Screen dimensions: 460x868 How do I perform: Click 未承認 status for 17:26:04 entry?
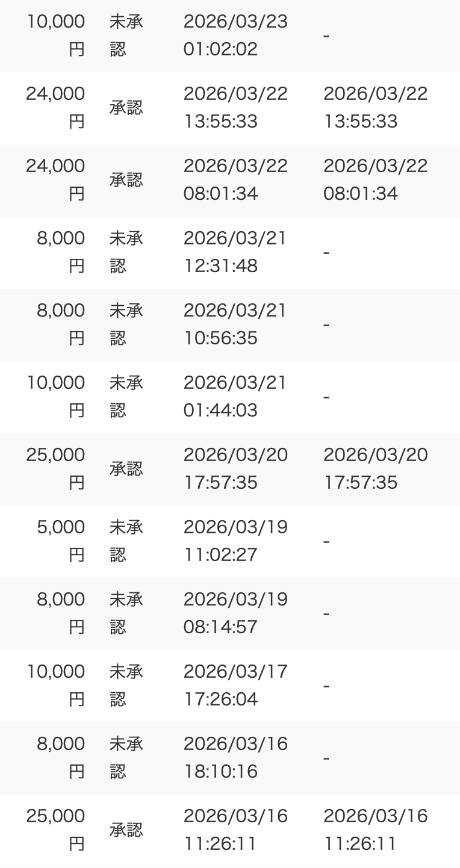pyautogui.click(x=126, y=686)
